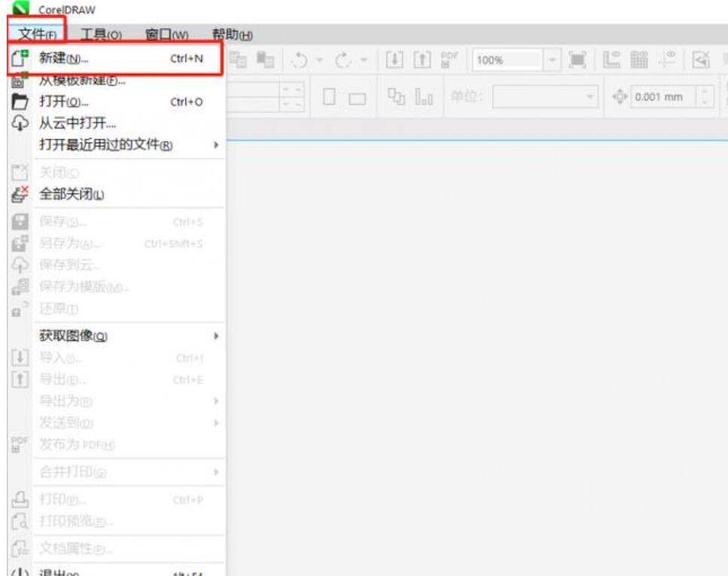Click the 打印 menu item with Ctrl+P
The image size is (728, 576).
click(x=116, y=499)
